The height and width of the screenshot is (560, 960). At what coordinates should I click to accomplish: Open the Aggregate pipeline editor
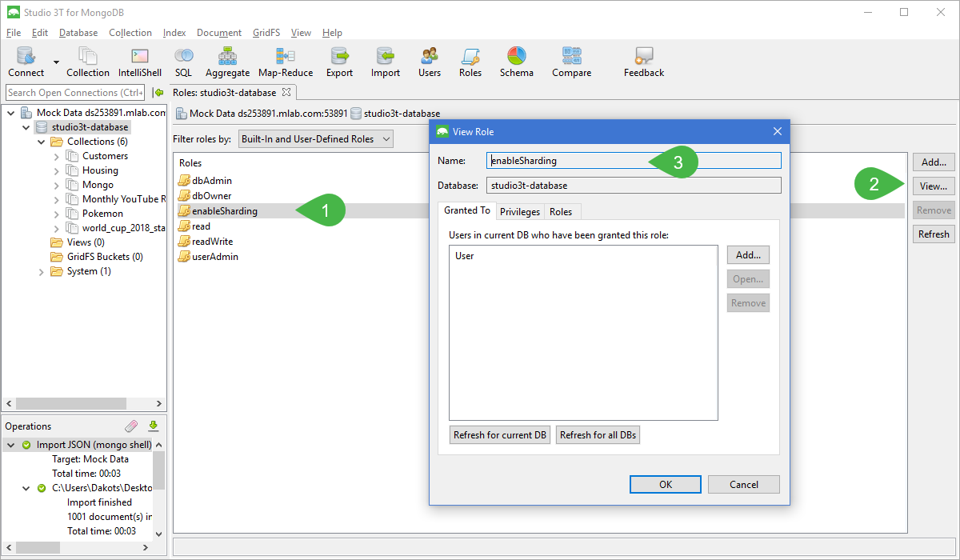pyautogui.click(x=227, y=62)
